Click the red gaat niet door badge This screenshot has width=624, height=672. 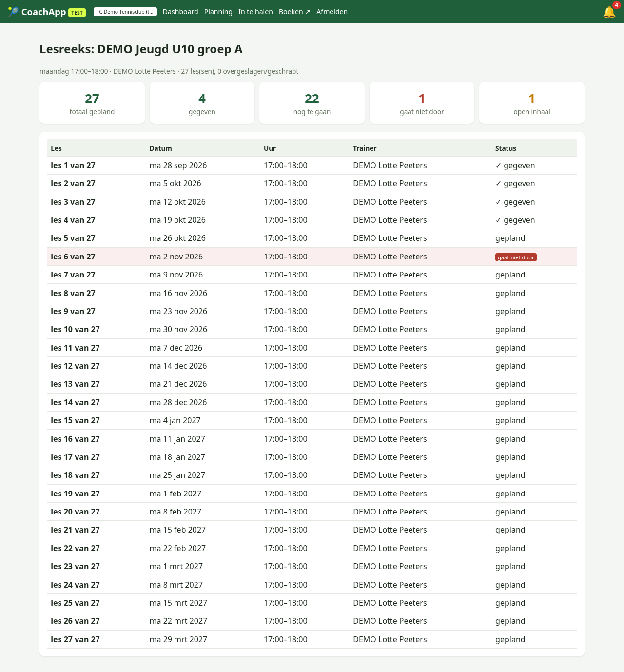coord(516,257)
